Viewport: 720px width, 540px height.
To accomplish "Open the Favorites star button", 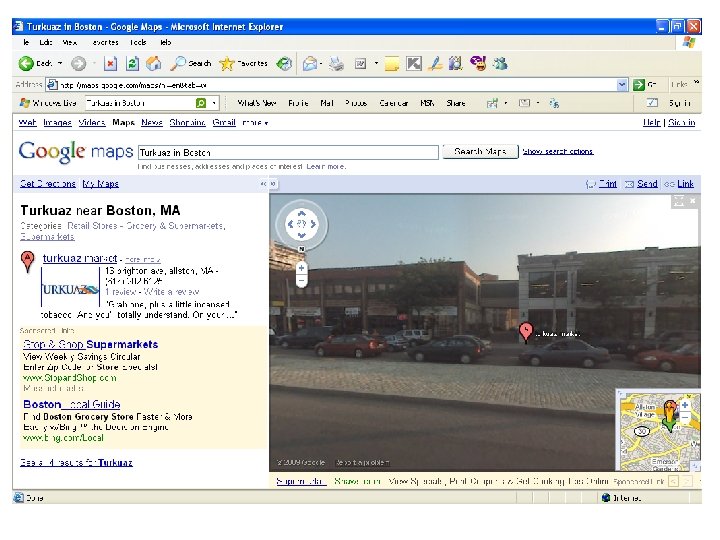I will [x=243, y=63].
